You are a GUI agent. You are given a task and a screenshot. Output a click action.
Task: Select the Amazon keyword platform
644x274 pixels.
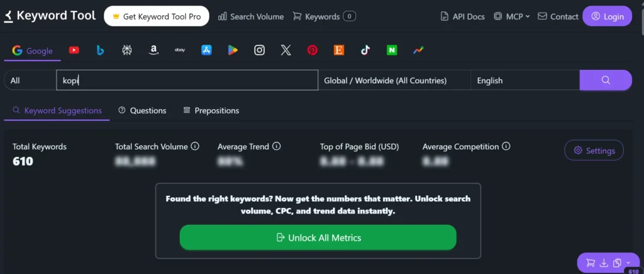pyautogui.click(x=153, y=50)
